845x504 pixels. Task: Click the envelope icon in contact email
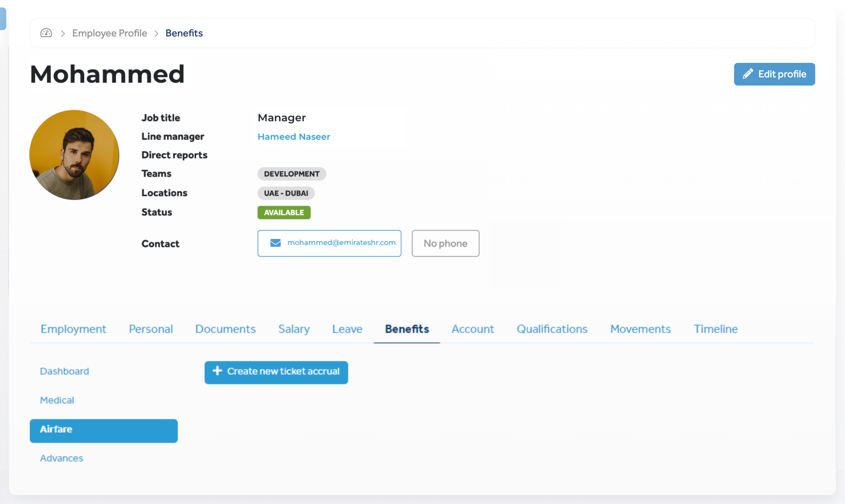pyautogui.click(x=275, y=243)
